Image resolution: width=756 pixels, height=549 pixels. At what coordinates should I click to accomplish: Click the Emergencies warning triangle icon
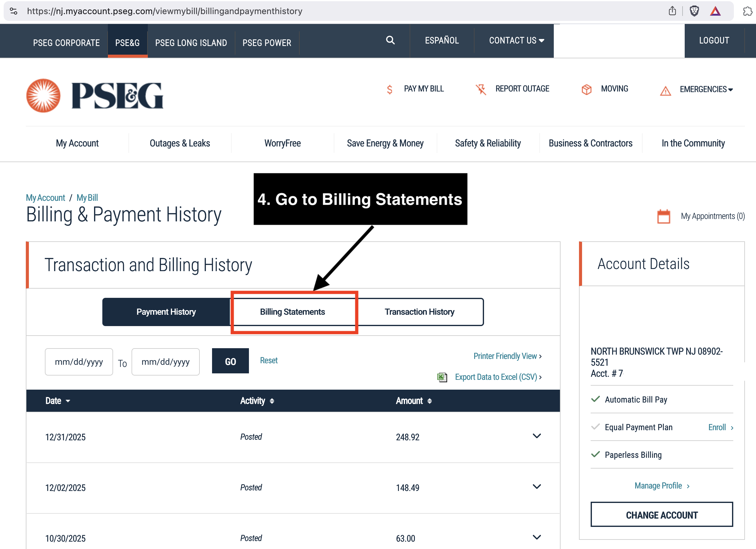click(665, 91)
